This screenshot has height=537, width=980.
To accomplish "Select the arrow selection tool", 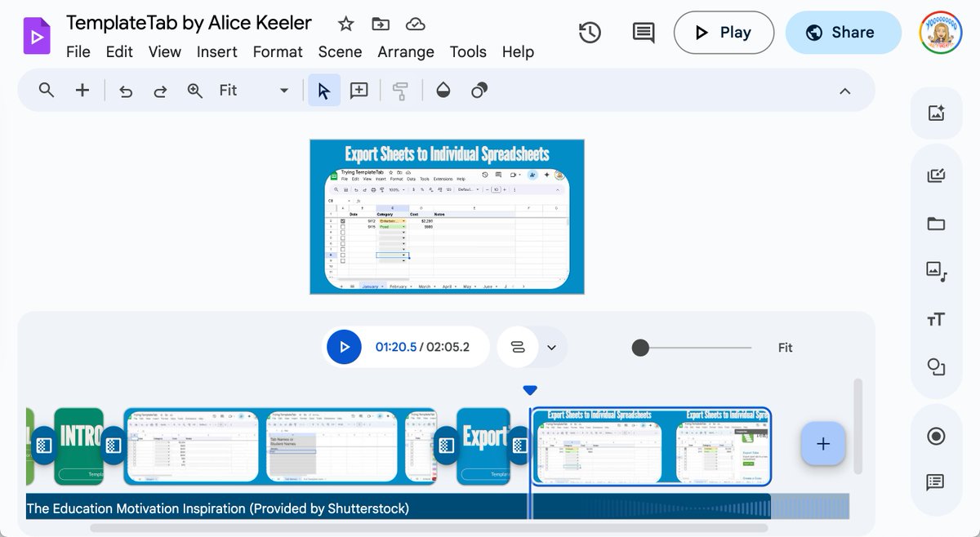I will pos(323,90).
